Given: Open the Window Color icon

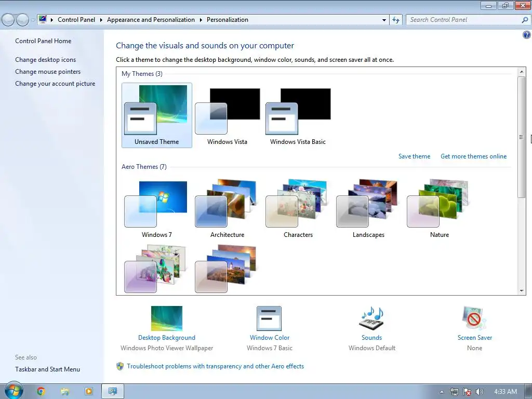Looking at the screenshot, I should pos(269,318).
